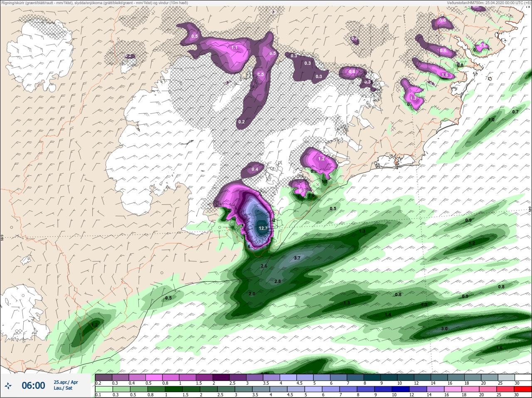Click the Veðurstofan star logo icon
This screenshot has height=398, width=532.
(x=8, y=386)
